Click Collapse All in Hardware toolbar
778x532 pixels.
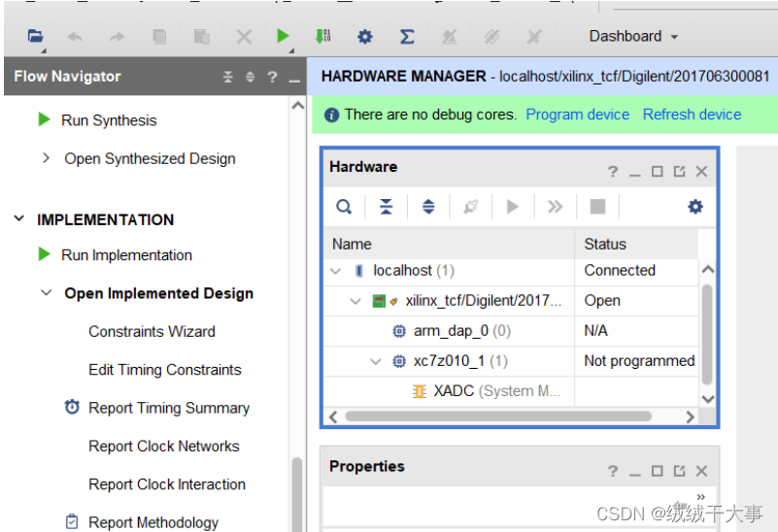coord(386,206)
